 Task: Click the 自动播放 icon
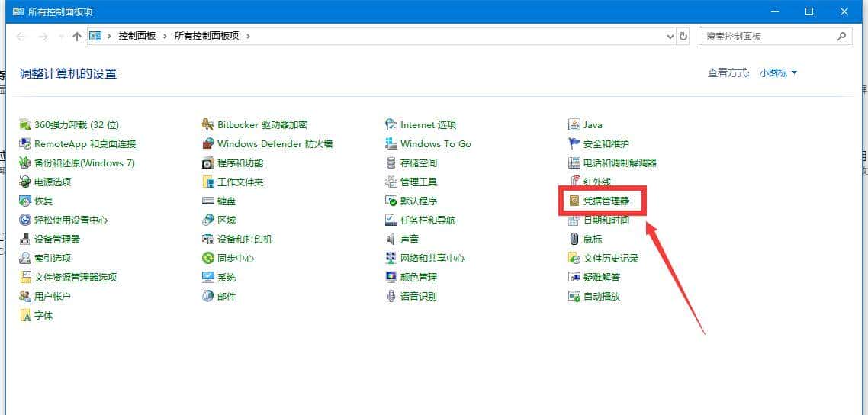tap(574, 296)
